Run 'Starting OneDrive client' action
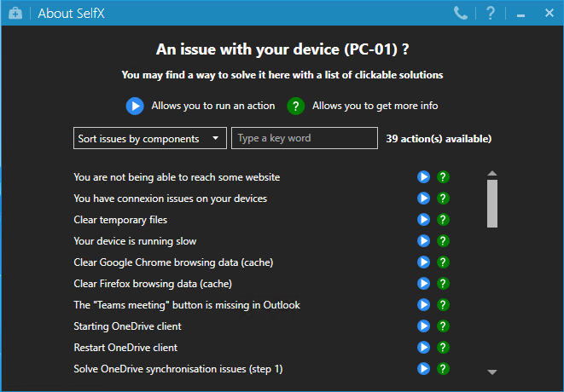The height and width of the screenshot is (392, 564). pyautogui.click(x=423, y=326)
